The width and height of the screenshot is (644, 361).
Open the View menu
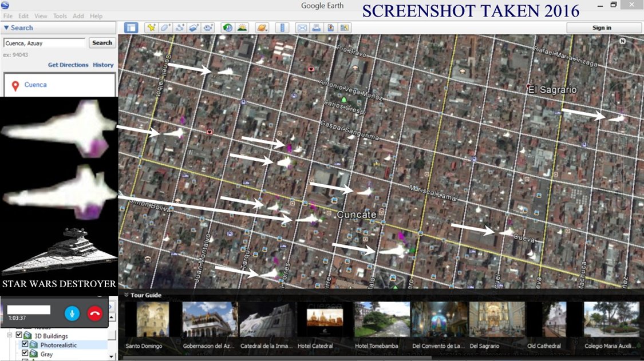41,16
